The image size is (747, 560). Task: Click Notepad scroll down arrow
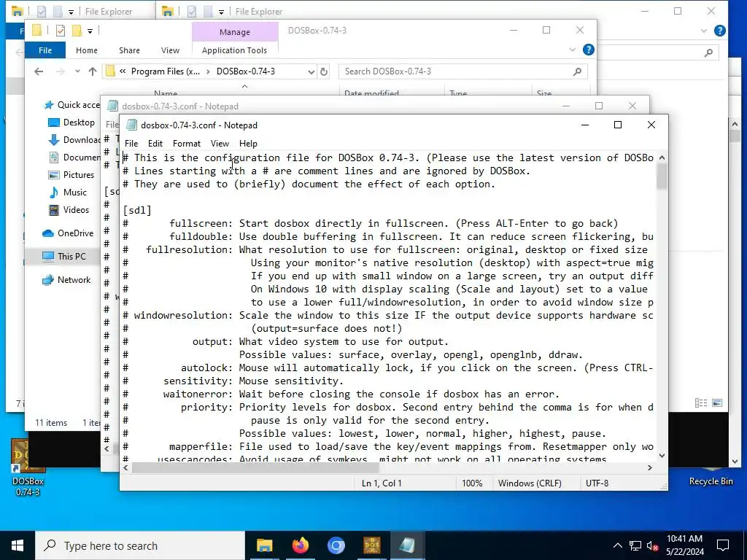662,456
